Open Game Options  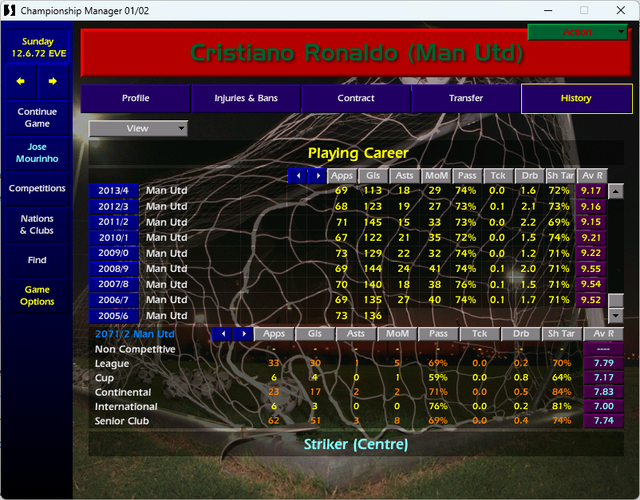pos(37,296)
